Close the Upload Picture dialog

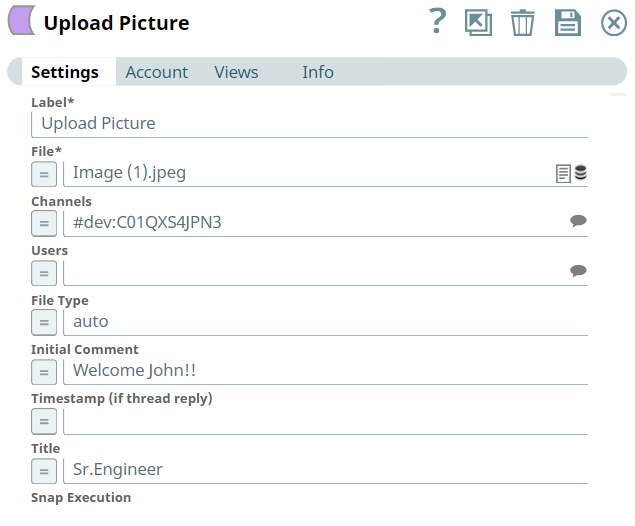point(614,23)
